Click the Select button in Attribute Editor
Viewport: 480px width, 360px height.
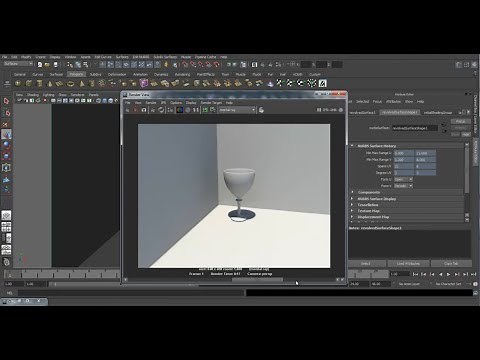[x=366, y=263]
